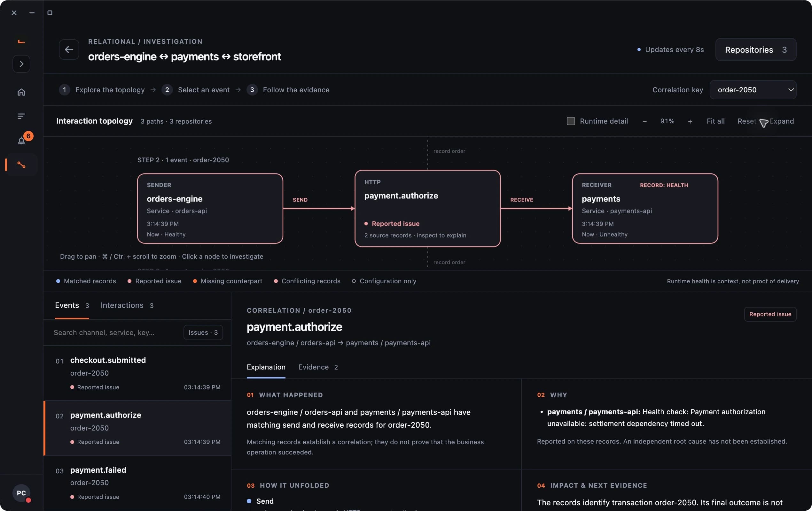Open the PC user avatar
The height and width of the screenshot is (511, 812).
(21, 493)
